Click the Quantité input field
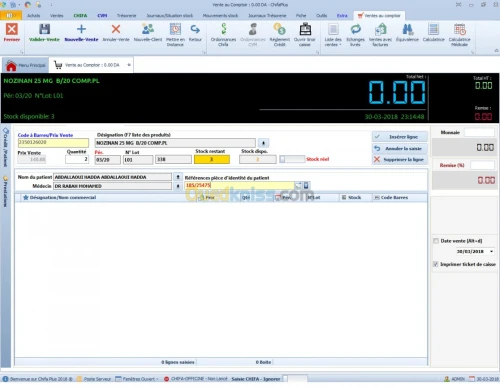 (x=77, y=159)
